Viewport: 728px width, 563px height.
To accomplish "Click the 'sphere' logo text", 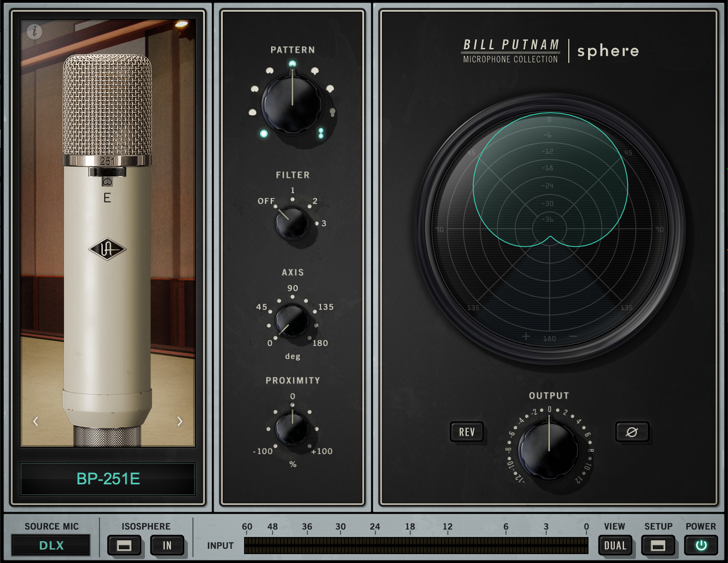I will coord(608,51).
